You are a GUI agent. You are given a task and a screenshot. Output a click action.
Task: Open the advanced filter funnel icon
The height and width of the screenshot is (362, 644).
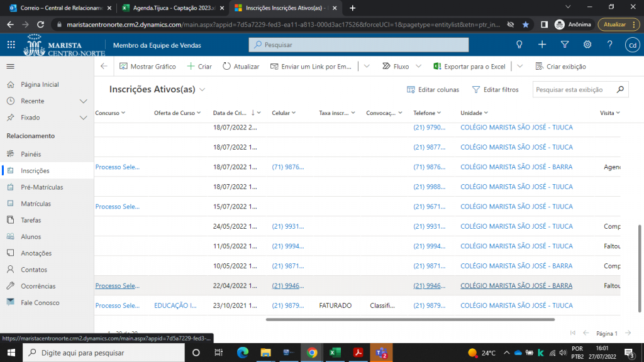coord(565,45)
